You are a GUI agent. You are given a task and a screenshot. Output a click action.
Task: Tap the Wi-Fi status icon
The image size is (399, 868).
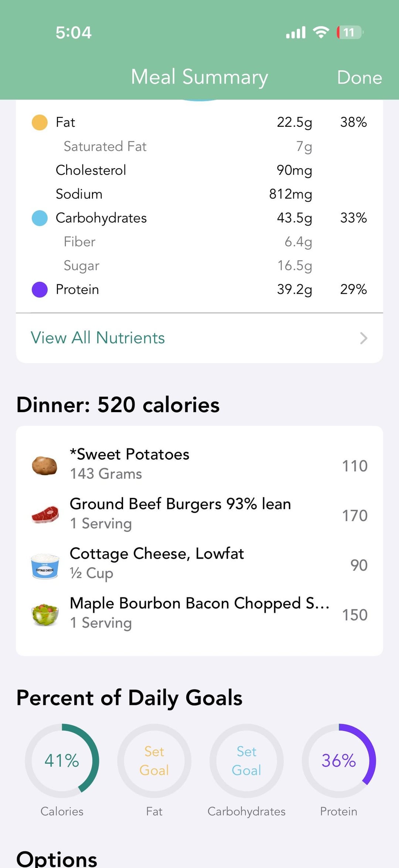pos(321,33)
